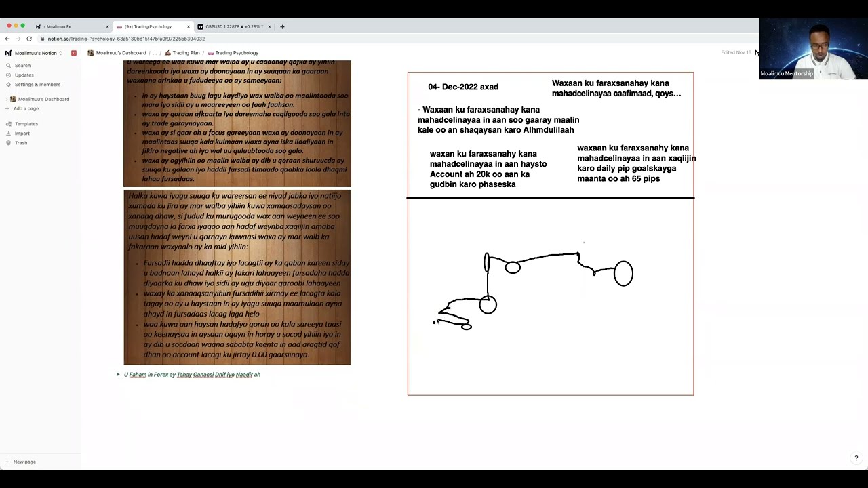Viewport: 868px width, 488px height.
Task: Reload the page with the refresh icon
Action: click(x=29, y=39)
